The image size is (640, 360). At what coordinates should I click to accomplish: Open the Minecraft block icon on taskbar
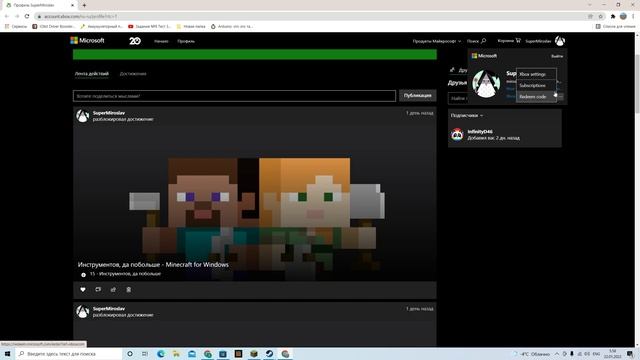(x=254, y=353)
